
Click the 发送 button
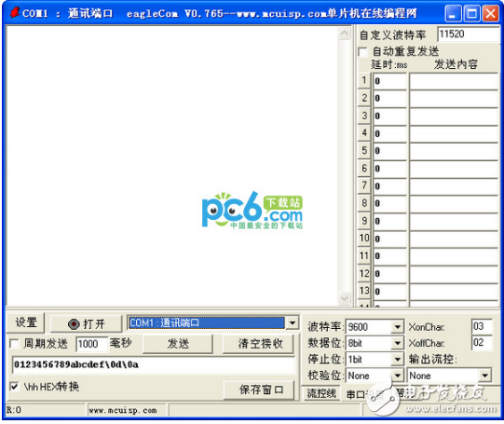(x=178, y=344)
